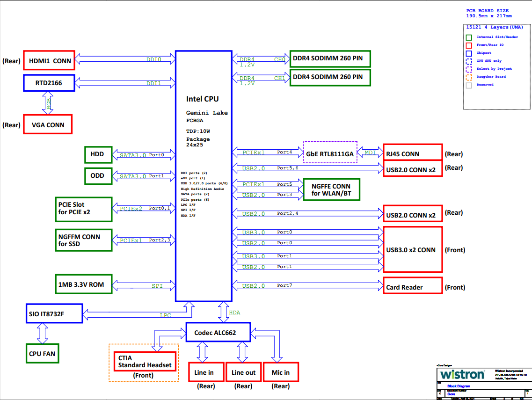Viewport: 532px width, 400px height.
Task: Click the green Internal Slot/Header legend box
Action: pos(469,37)
